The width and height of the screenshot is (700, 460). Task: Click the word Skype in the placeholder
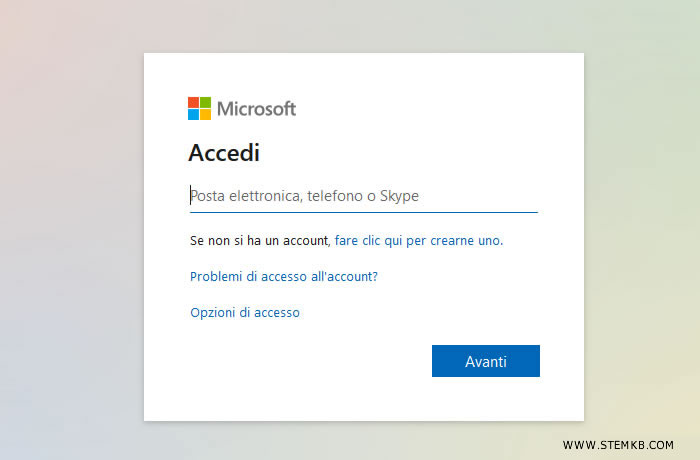pyautogui.click(x=398, y=196)
